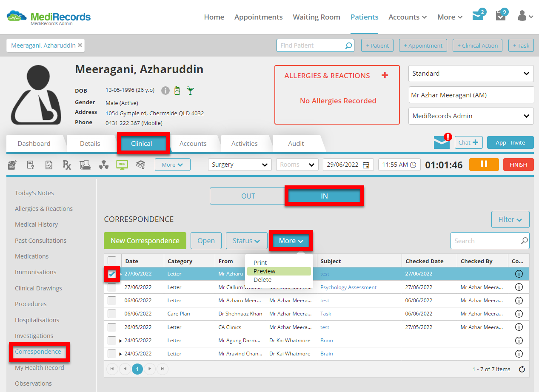The image size is (539, 392).
Task: Click the envelope icon with red alert
Action: tap(442, 142)
